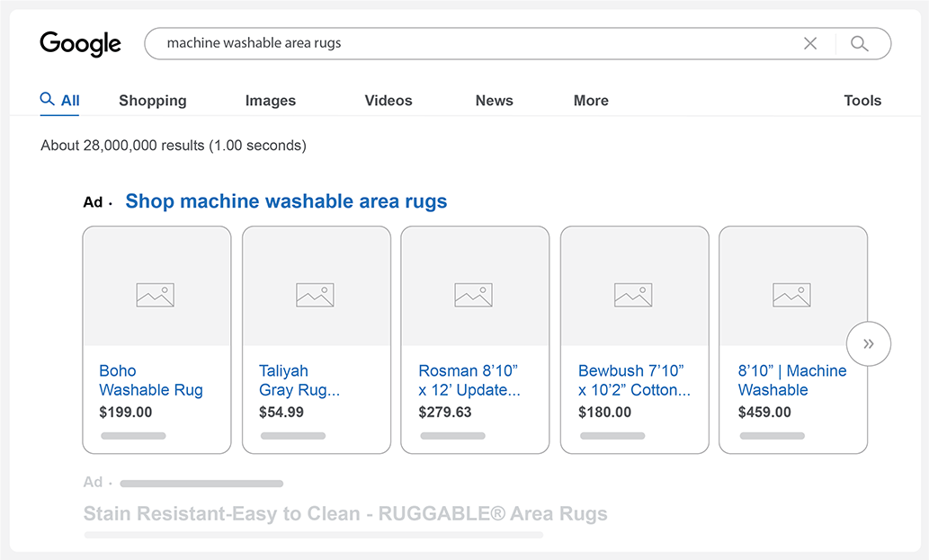Open the More menu
Viewport: 929px width, 560px height.
pyautogui.click(x=591, y=101)
